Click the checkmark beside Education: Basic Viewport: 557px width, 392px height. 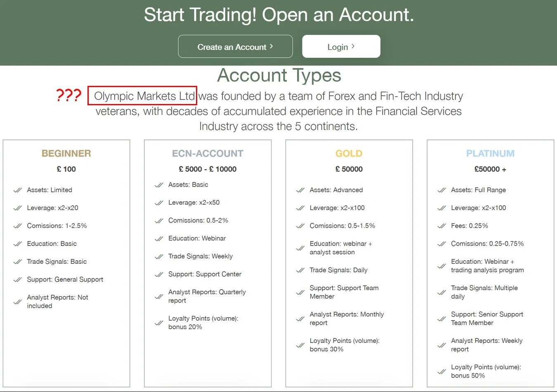tap(17, 244)
